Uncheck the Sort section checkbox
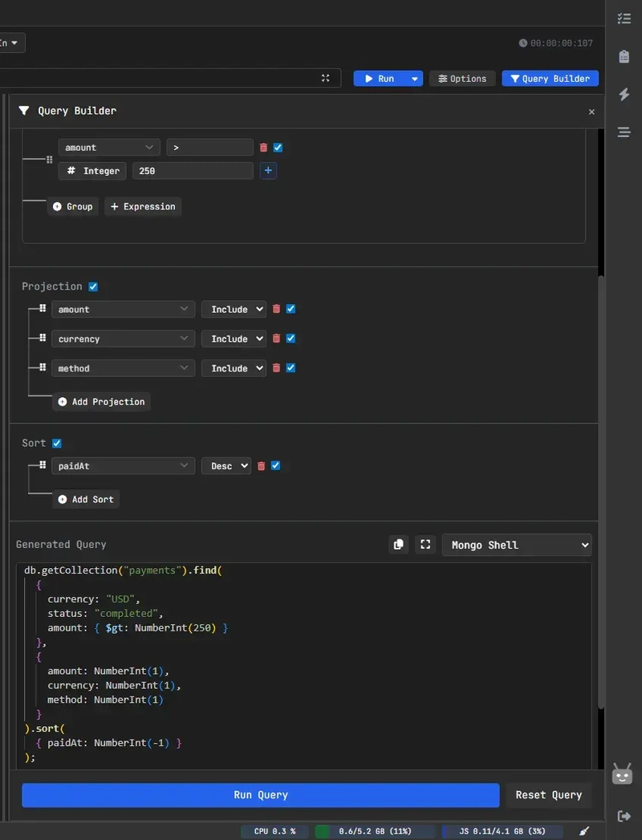The image size is (642, 840). pyautogui.click(x=57, y=443)
